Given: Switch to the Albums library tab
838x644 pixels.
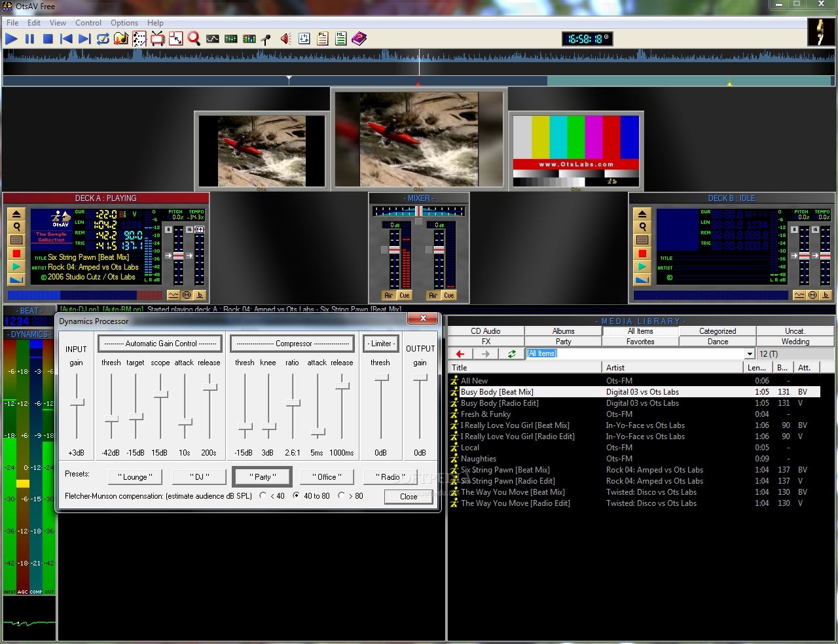Looking at the screenshot, I should (563, 331).
